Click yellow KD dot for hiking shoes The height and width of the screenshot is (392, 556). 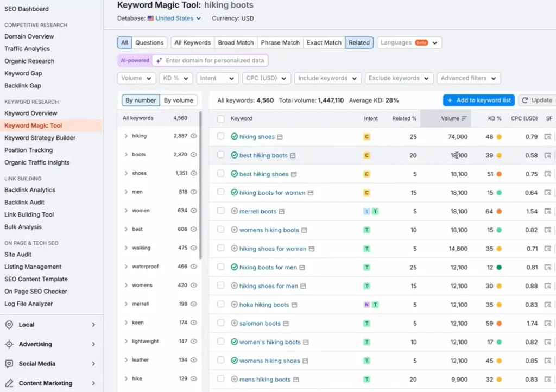(499, 137)
